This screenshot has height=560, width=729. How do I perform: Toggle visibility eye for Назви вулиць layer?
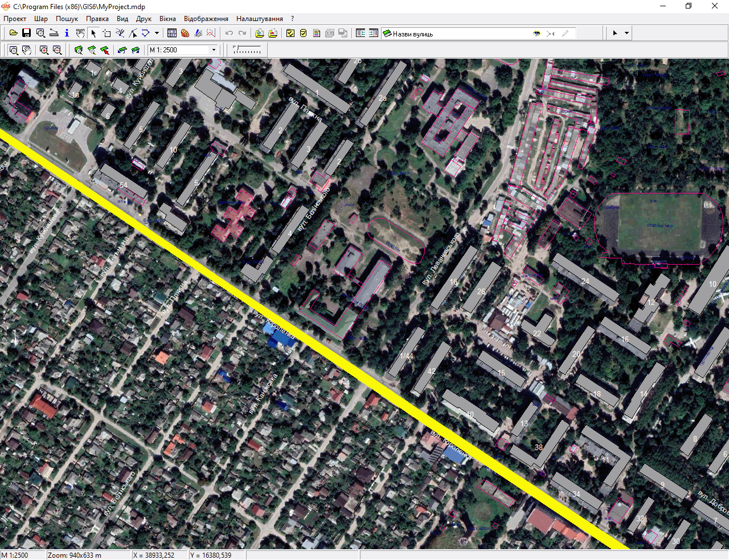click(x=536, y=34)
